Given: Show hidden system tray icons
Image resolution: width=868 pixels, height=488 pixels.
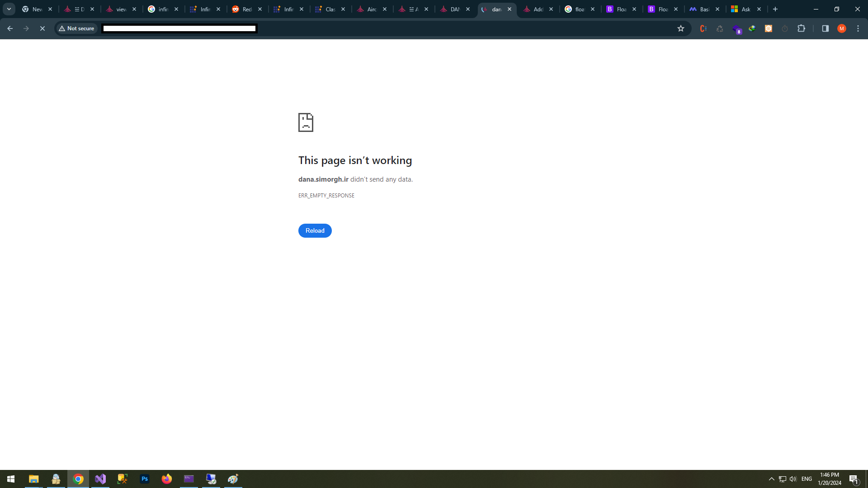Looking at the screenshot, I should click(771, 479).
